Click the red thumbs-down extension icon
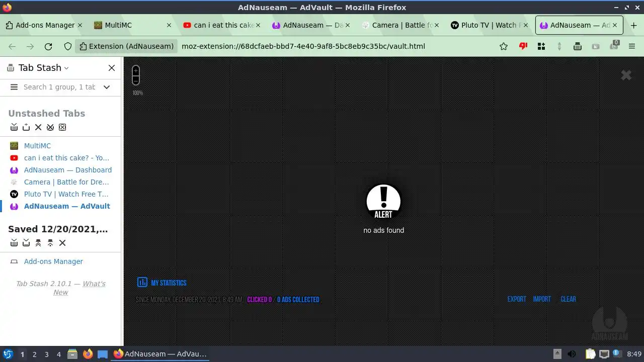This screenshot has width=644, height=362. point(523,46)
